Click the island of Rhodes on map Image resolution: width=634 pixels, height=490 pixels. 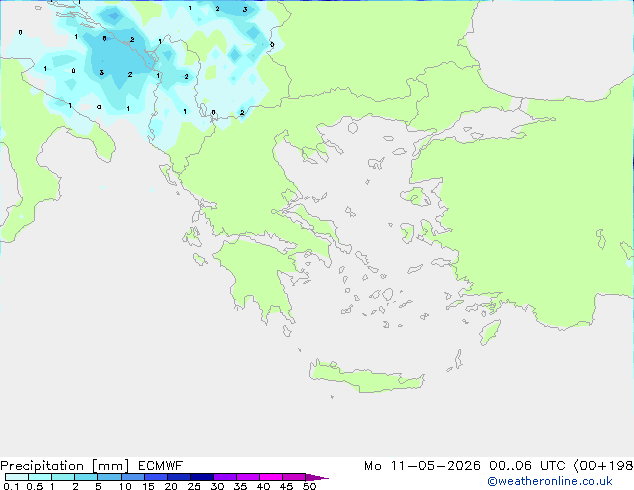pyautogui.click(x=490, y=332)
